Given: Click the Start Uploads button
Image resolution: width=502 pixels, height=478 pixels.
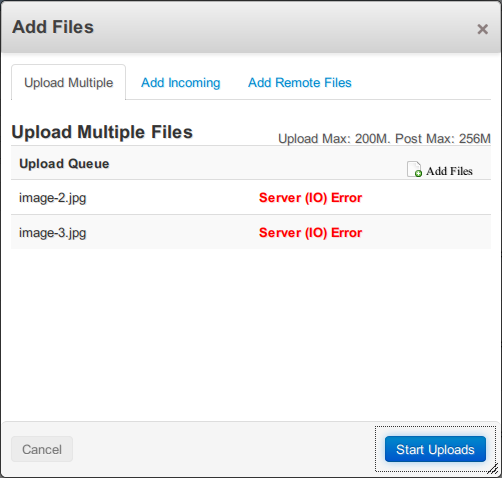Looking at the screenshot, I should [435, 449].
